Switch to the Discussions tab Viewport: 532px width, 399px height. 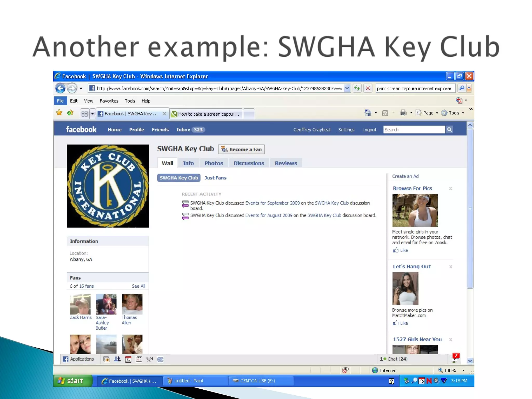tap(249, 163)
